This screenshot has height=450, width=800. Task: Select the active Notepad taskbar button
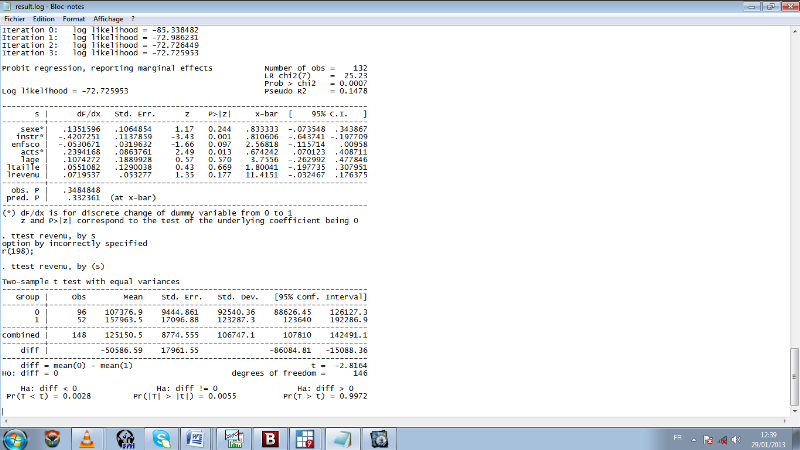pyautogui.click(x=341, y=439)
